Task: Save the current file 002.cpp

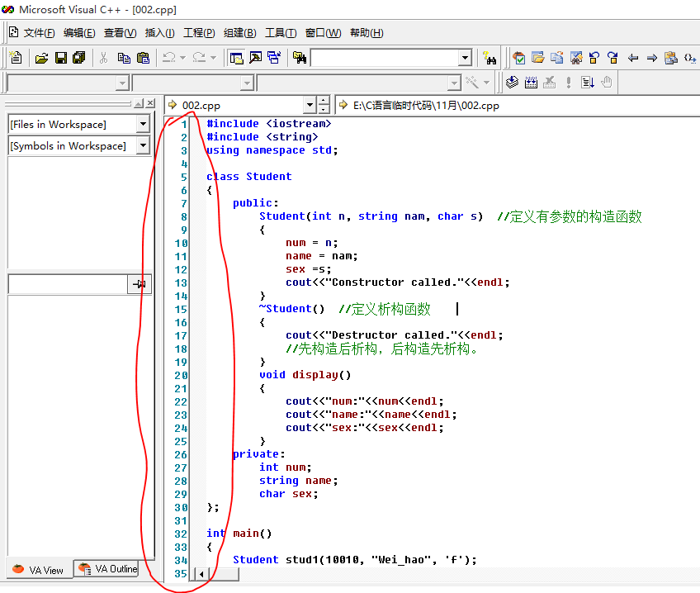Action: pos(59,58)
